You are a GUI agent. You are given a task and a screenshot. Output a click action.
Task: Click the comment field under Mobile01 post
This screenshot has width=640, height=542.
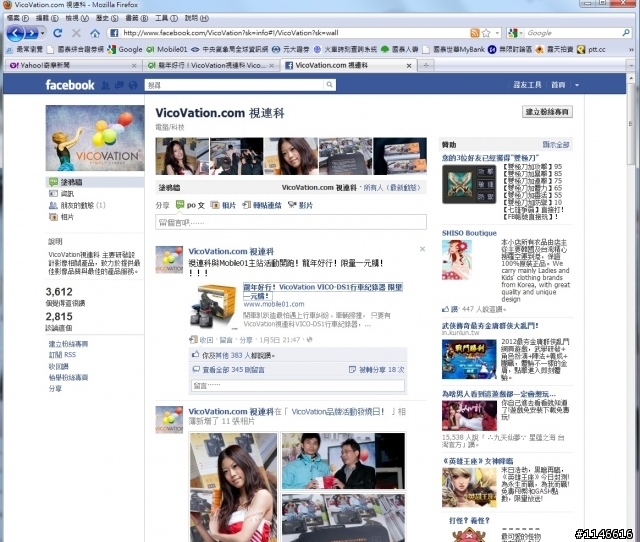click(x=298, y=385)
